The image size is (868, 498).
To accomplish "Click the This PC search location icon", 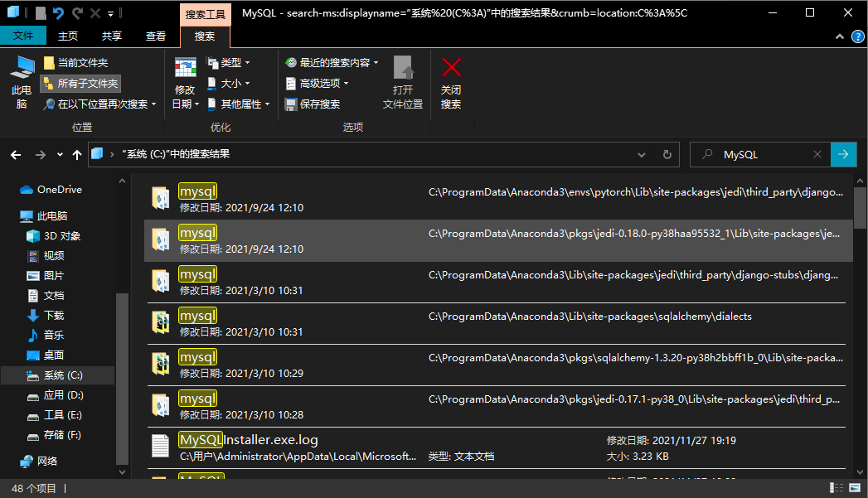I will click(22, 82).
